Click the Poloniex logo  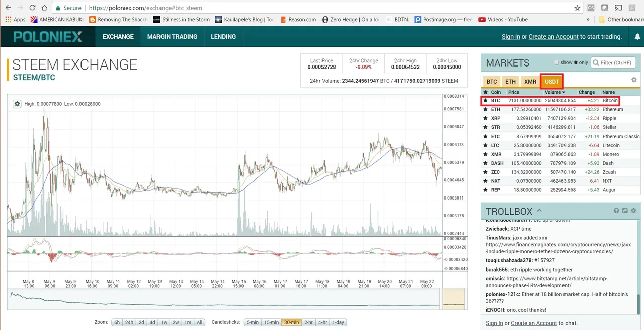pyautogui.click(x=48, y=37)
